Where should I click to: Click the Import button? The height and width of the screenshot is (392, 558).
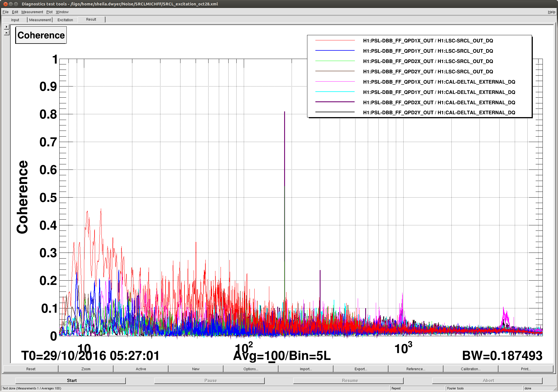pyautogui.click(x=306, y=369)
